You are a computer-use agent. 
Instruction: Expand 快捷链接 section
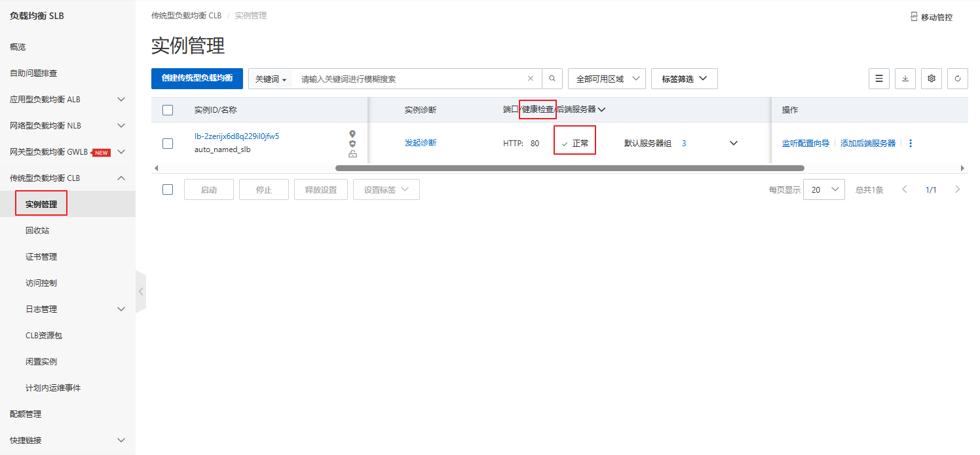[121, 441]
